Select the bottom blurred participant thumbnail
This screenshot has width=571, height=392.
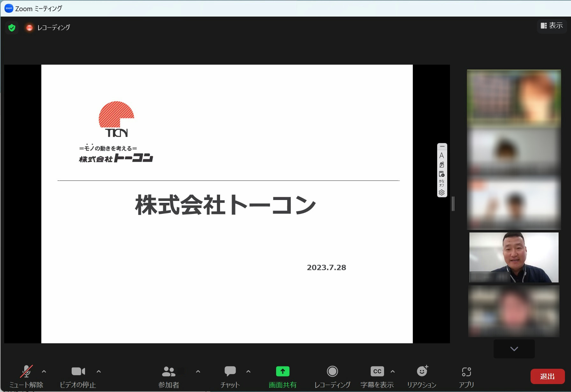coord(514,311)
